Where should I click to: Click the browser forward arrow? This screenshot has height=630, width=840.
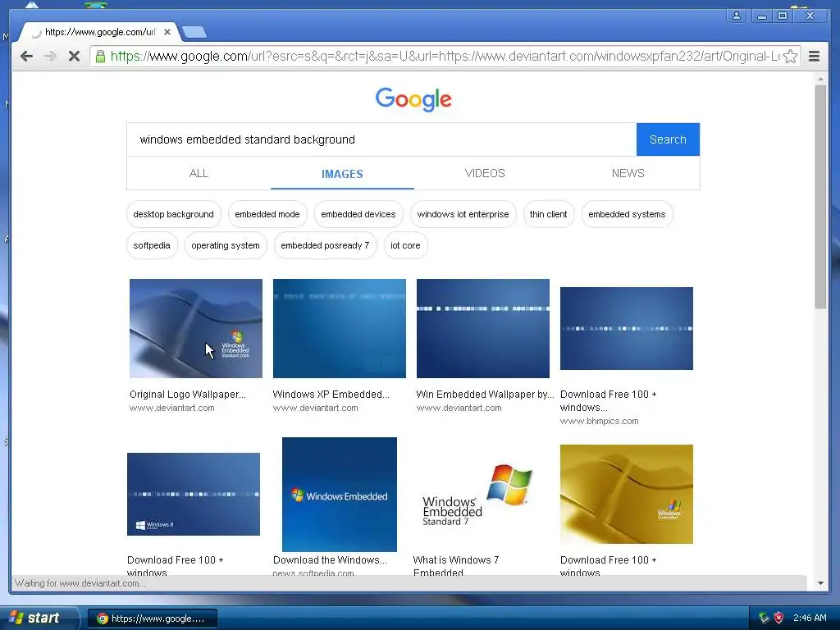pyautogui.click(x=50, y=56)
